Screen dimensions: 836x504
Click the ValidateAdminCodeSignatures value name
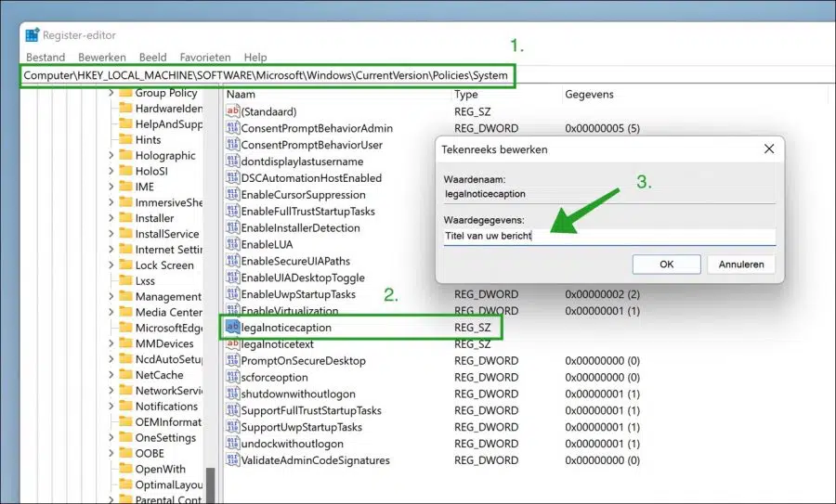tap(315, 460)
